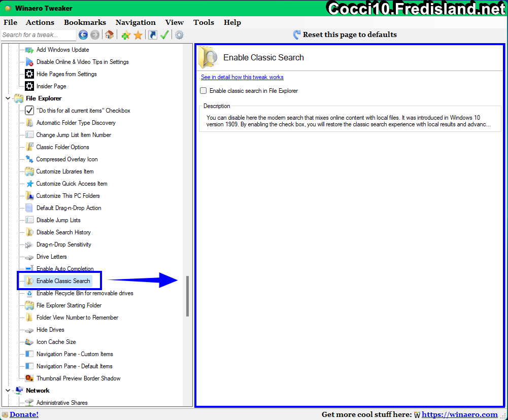Open Bookmarks star icon in toolbar
This screenshot has height=420, width=508.
pos(138,35)
